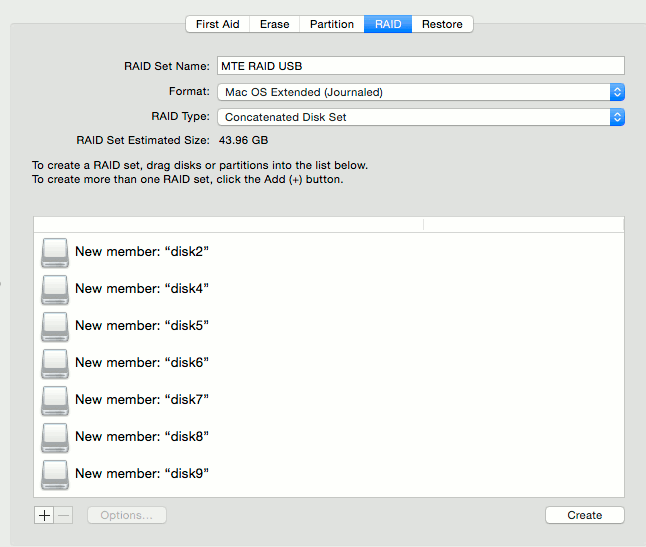Click the disk5 drive icon

coord(54,326)
